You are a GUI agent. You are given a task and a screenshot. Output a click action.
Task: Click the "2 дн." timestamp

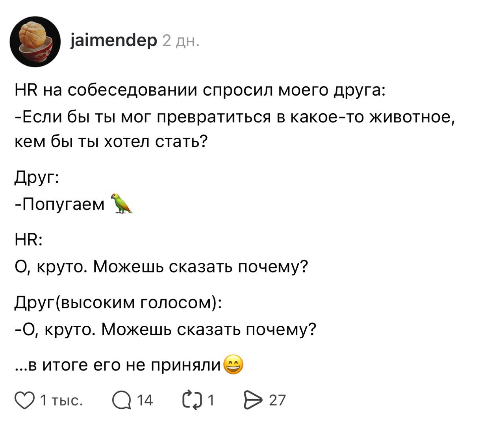(181, 41)
